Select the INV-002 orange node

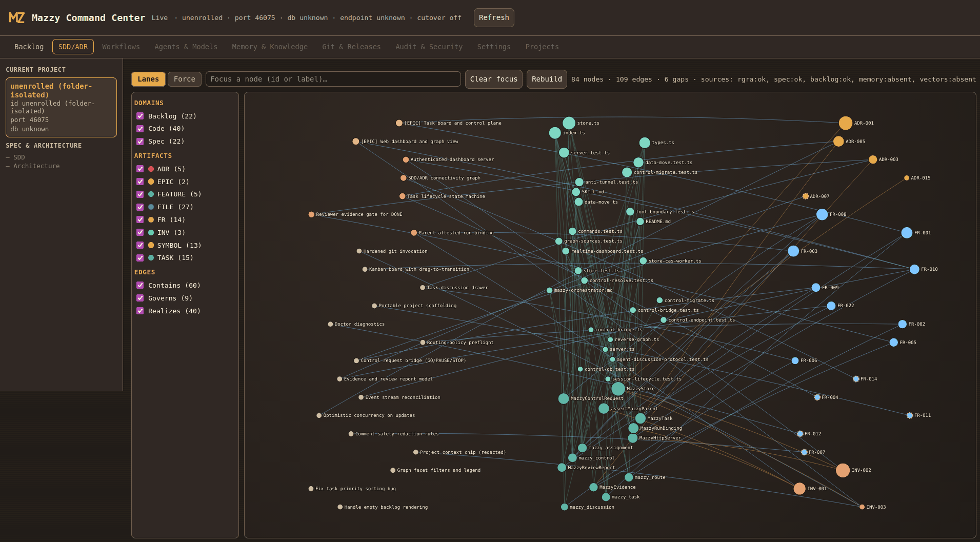click(843, 470)
